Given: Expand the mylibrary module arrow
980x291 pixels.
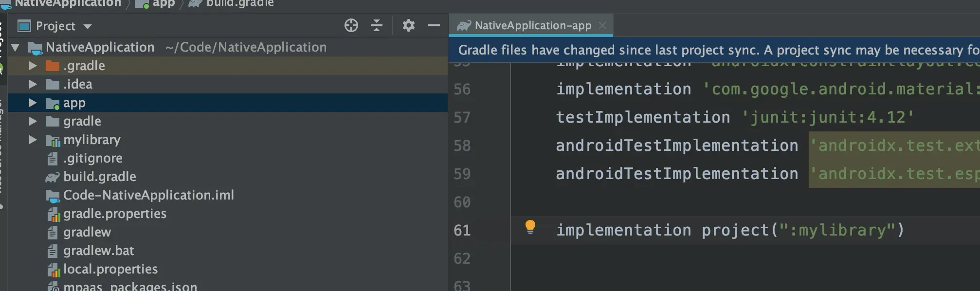Looking at the screenshot, I should coord(33,140).
